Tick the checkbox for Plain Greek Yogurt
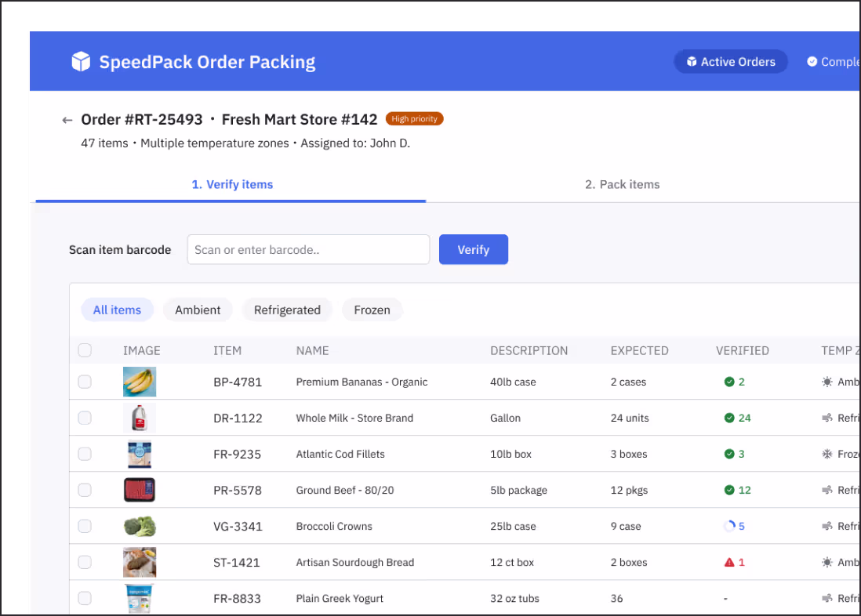This screenshot has width=861, height=616. coord(85,598)
